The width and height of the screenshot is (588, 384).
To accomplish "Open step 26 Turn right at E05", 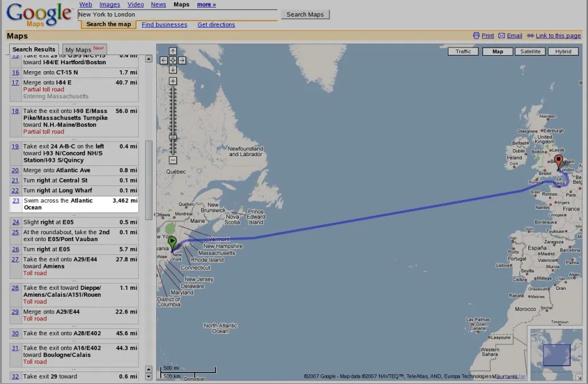I will click(x=74, y=249).
